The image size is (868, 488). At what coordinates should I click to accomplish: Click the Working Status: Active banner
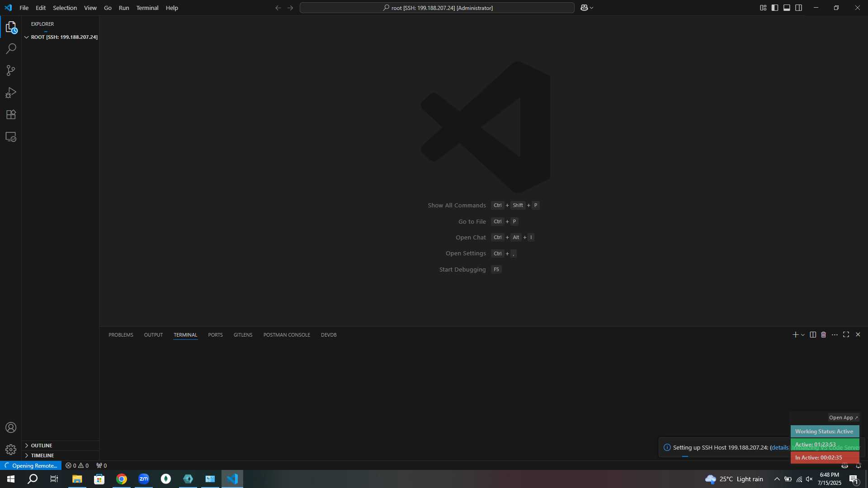point(825,432)
